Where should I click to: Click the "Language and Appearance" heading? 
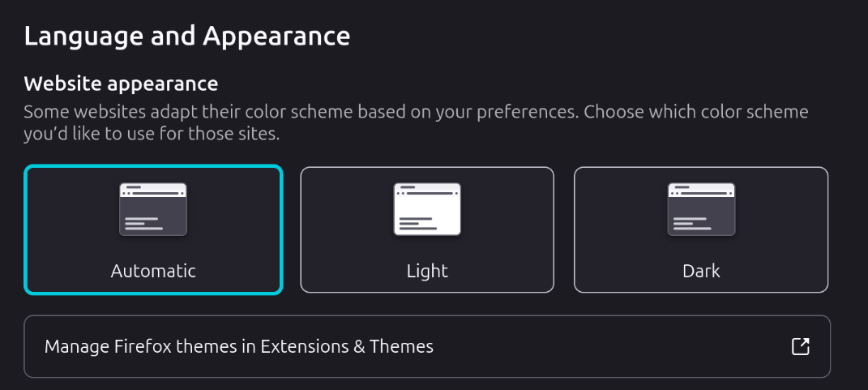(x=187, y=36)
